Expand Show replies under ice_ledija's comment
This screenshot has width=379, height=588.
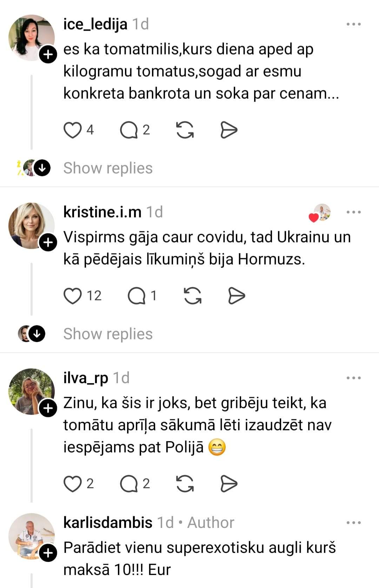click(x=108, y=168)
